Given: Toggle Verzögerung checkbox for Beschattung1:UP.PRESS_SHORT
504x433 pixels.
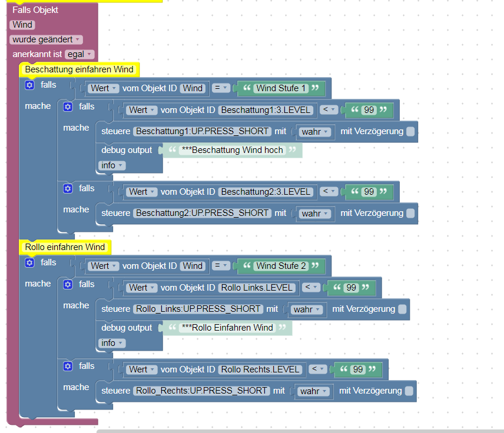Looking at the screenshot, I should coord(410,131).
